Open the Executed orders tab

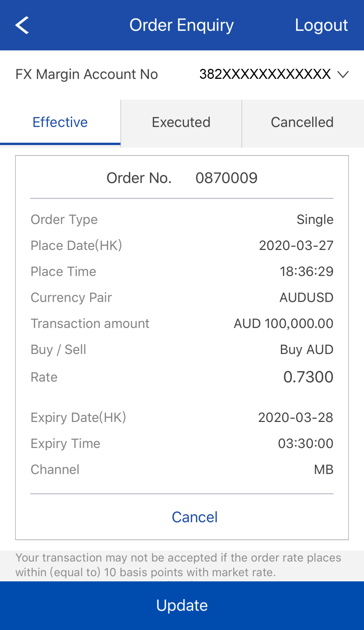click(181, 122)
